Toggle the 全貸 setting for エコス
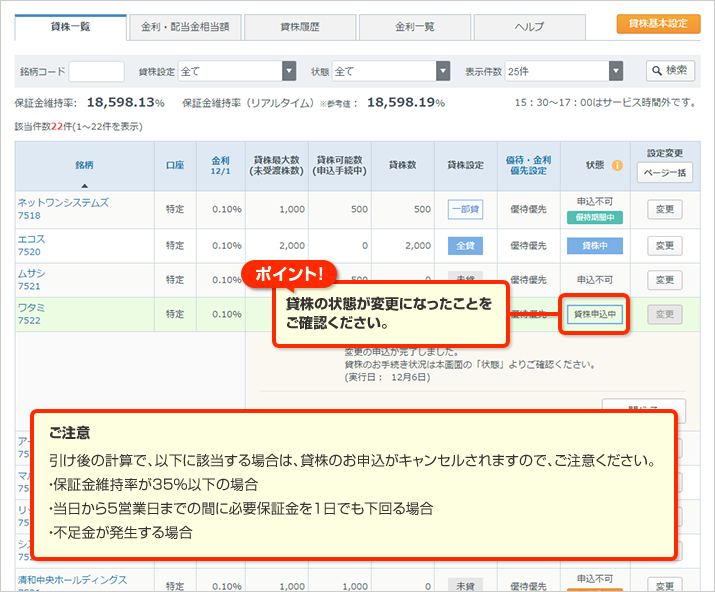 tap(465, 245)
